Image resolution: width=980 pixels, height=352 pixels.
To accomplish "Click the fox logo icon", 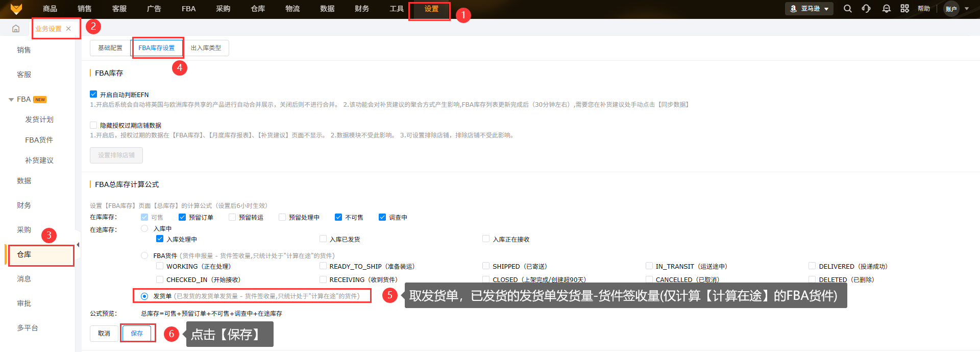I will [16, 9].
